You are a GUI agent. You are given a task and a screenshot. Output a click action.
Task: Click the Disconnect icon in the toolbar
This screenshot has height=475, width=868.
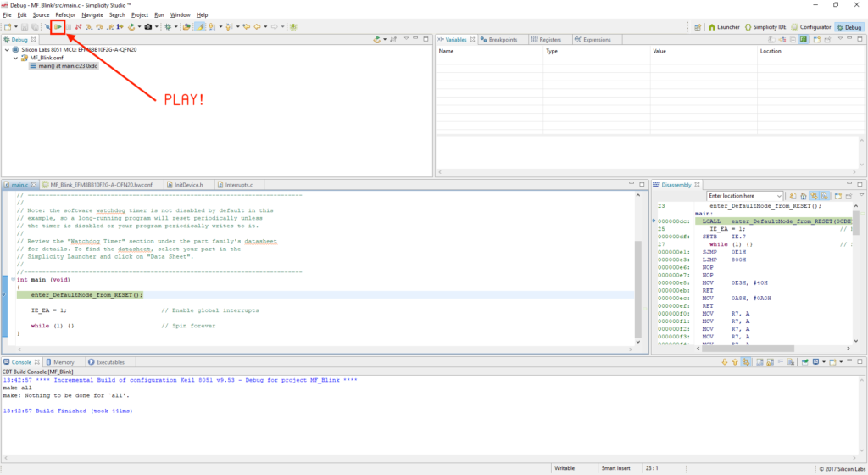(x=78, y=27)
